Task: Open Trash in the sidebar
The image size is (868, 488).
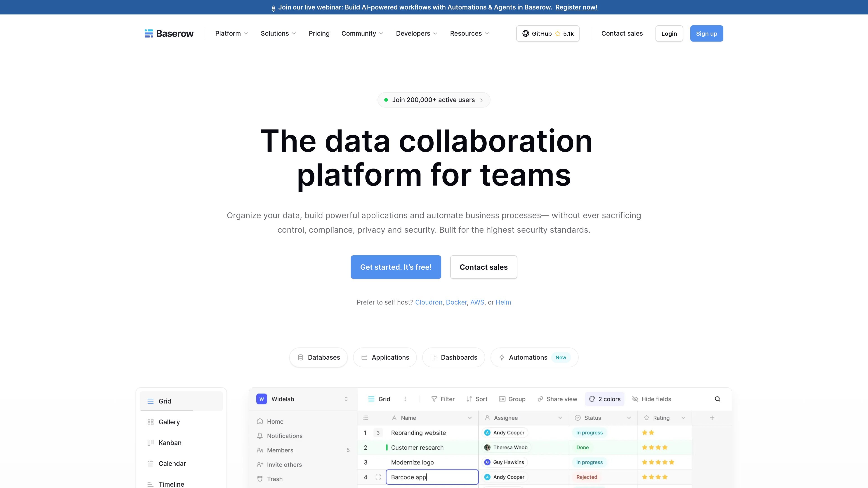Action: (270, 479)
